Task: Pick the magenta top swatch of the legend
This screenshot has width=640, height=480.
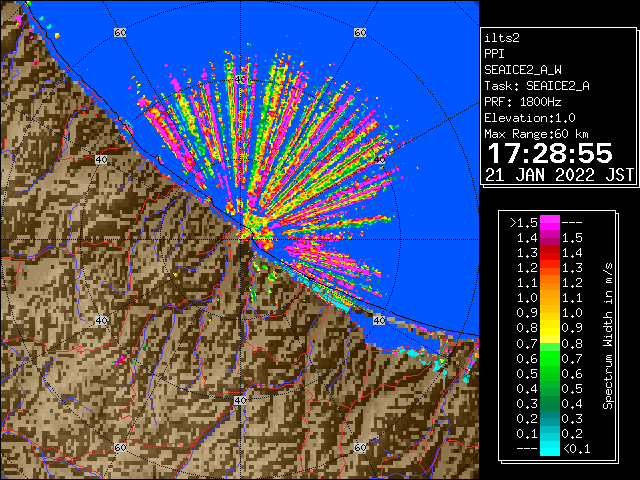Action: click(550, 223)
